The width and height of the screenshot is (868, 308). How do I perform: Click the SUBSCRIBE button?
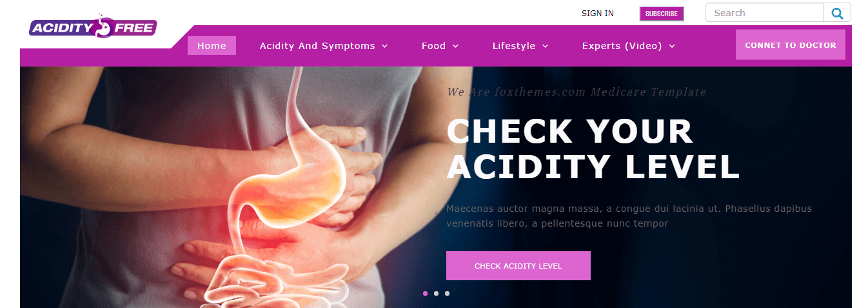coord(662,14)
